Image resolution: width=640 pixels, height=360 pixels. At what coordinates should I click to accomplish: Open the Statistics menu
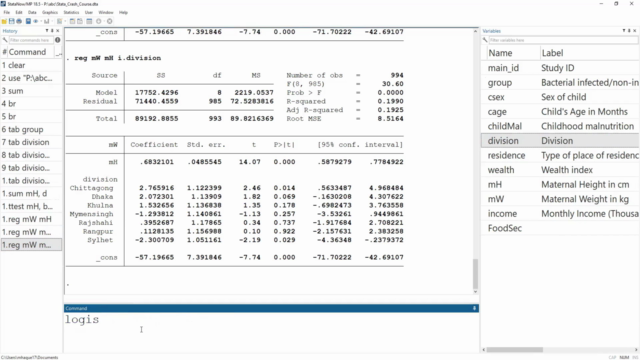71,12
